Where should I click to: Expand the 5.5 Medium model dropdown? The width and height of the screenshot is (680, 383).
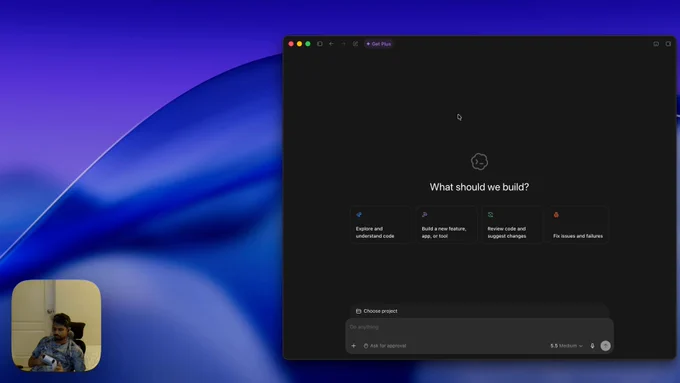(566, 346)
